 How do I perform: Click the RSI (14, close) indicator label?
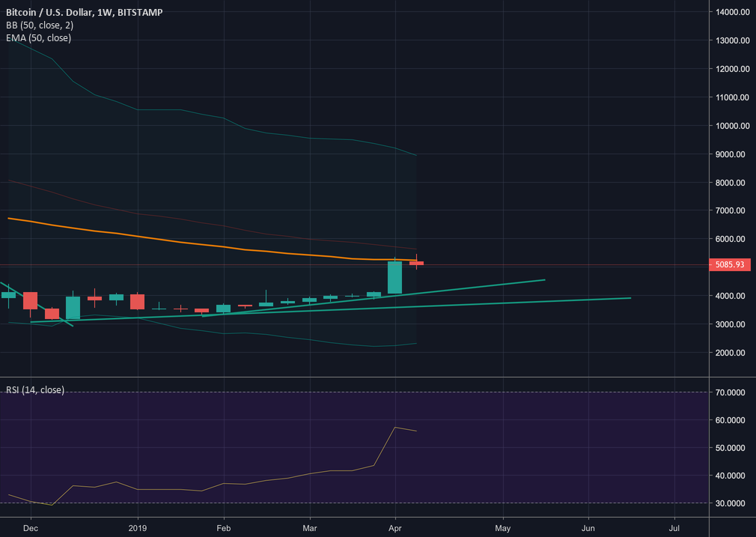pos(35,389)
